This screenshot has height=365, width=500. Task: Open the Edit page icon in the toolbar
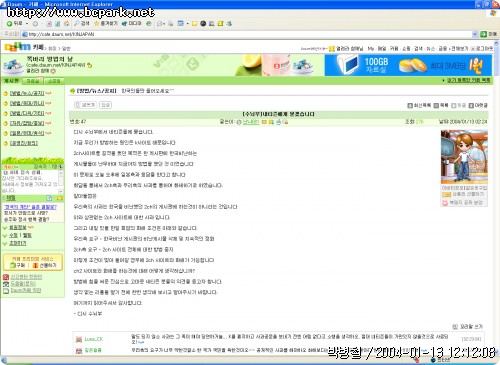[x=181, y=24]
